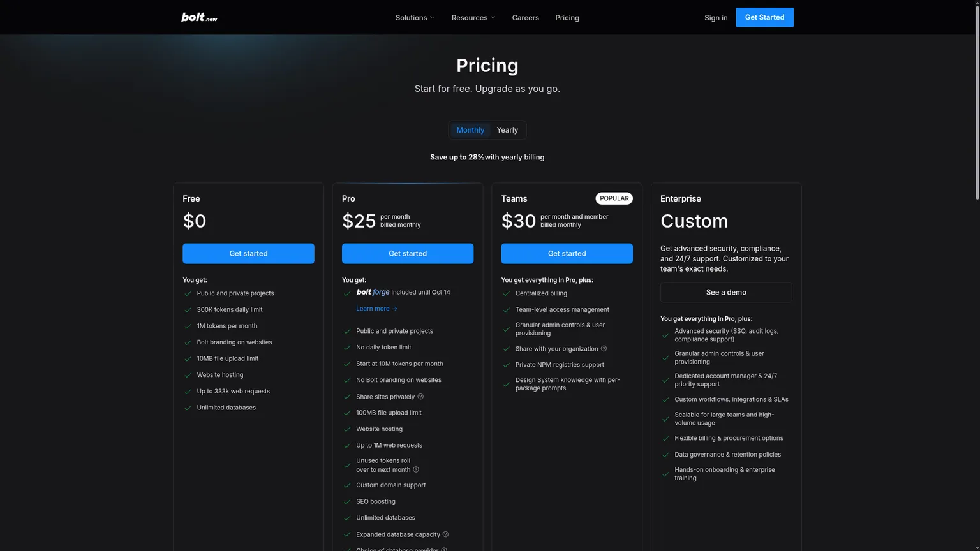Open info icon for Share with your organization
Image resolution: width=980 pixels, height=551 pixels.
(604, 349)
